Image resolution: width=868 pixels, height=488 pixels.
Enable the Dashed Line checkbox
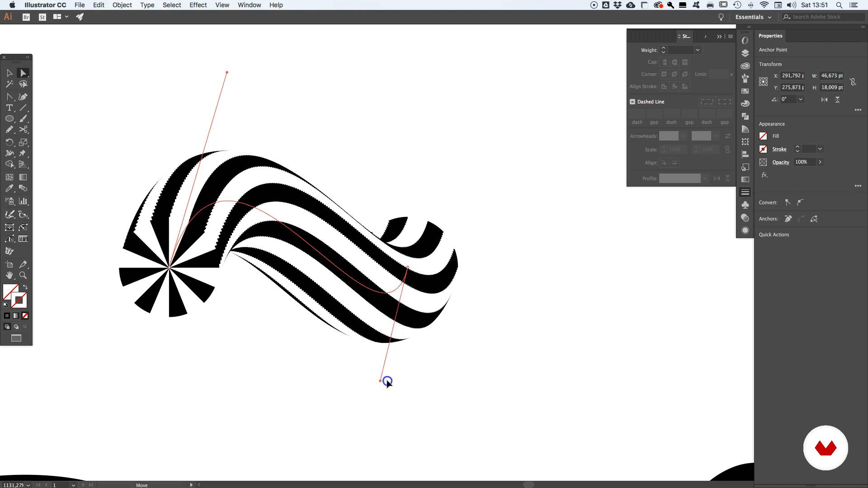(x=632, y=102)
